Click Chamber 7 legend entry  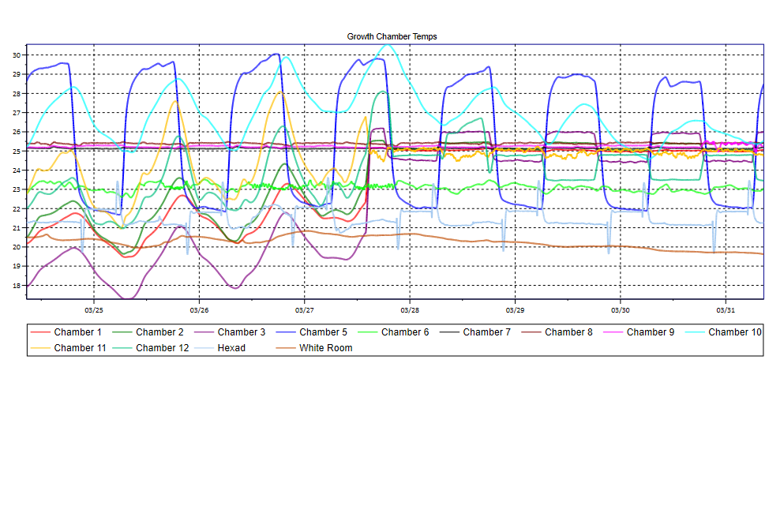(x=487, y=332)
